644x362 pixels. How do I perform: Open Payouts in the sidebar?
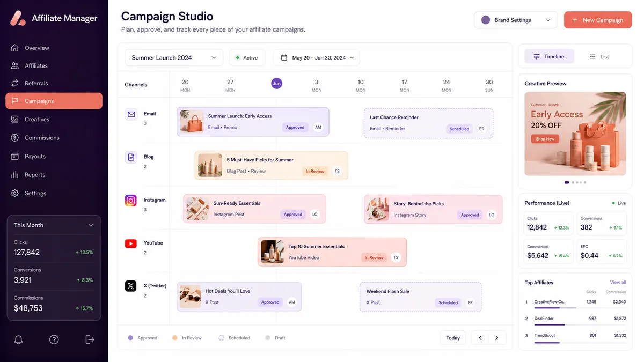54,156
